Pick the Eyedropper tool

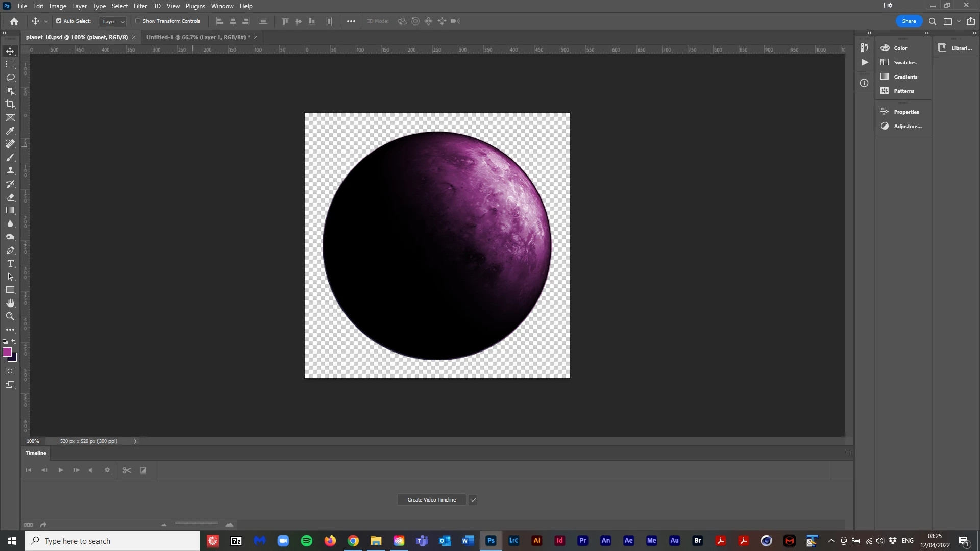coord(10,131)
